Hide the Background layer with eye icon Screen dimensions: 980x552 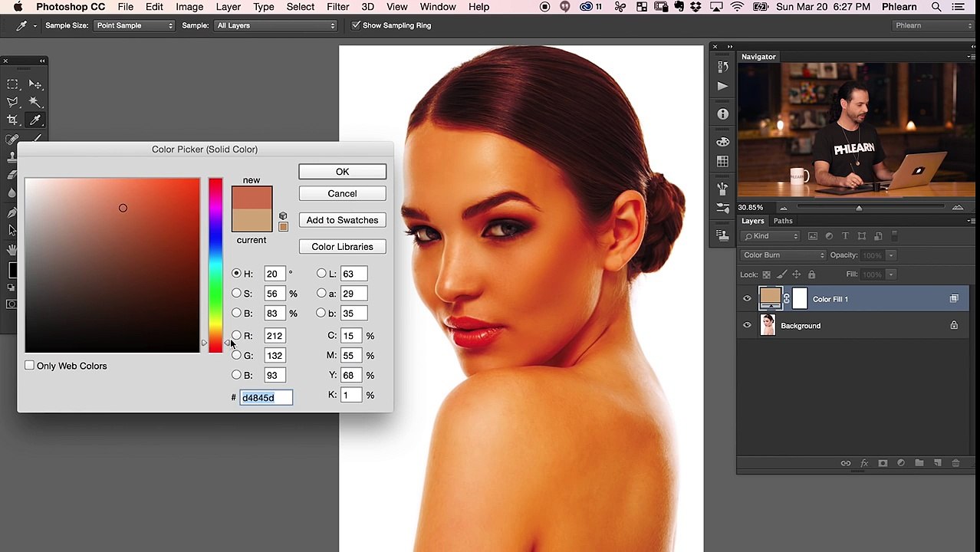747,326
